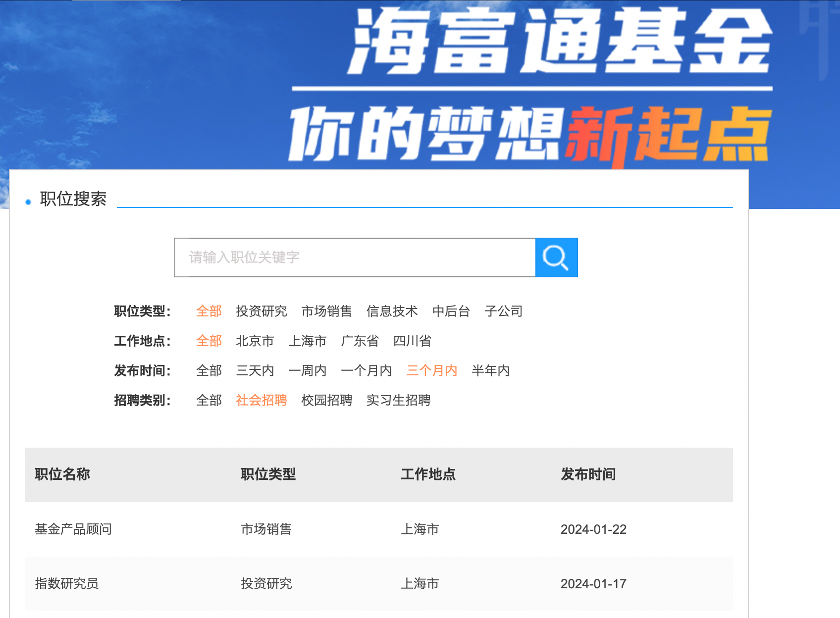Filter work location to 北京市
840x618 pixels.
256,341
